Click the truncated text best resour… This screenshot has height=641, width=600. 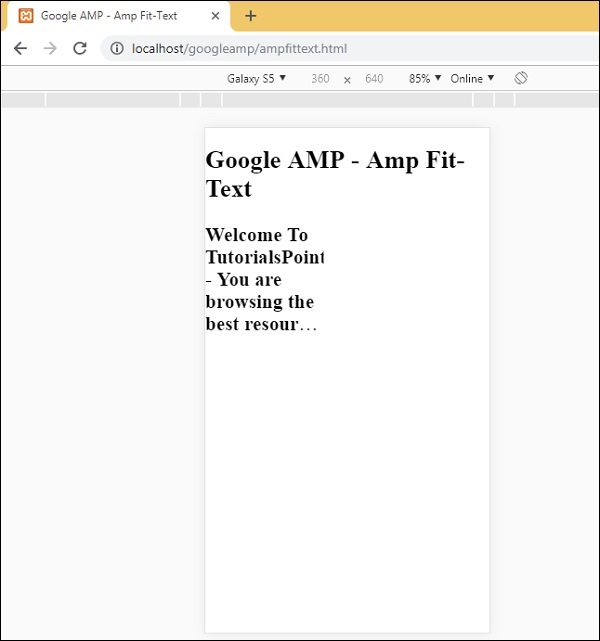click(x=261, y=324)
